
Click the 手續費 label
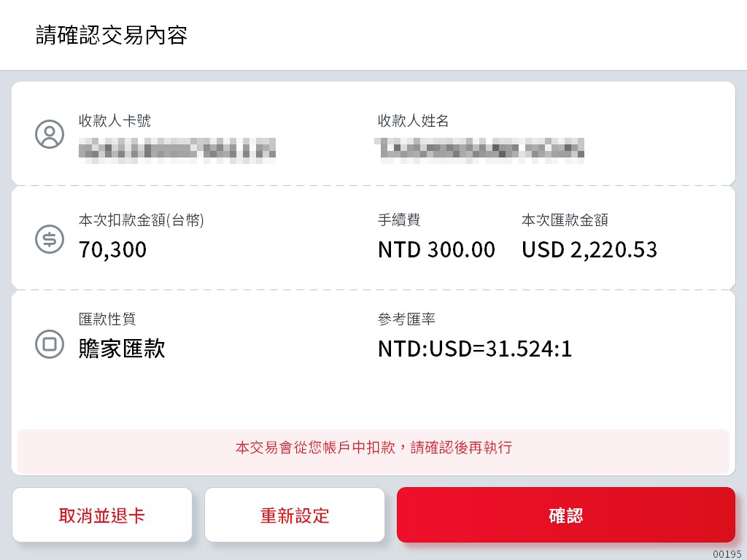(399, 220)
